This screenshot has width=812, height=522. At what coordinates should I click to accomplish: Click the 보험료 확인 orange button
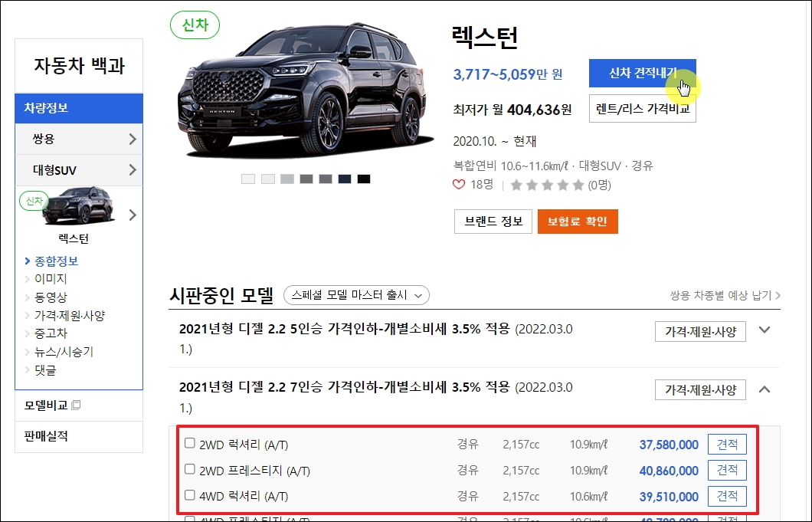pyautogui.click(x=578, y=222)
